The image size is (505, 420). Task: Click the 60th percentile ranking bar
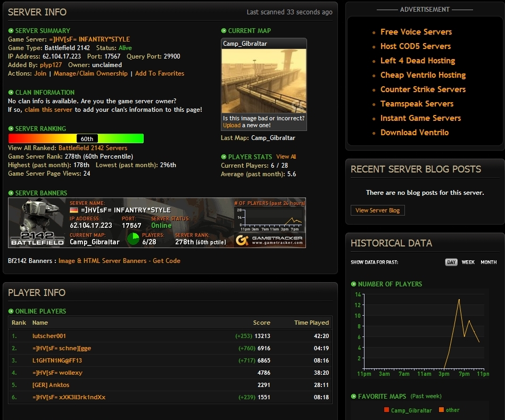pos(76,138)
